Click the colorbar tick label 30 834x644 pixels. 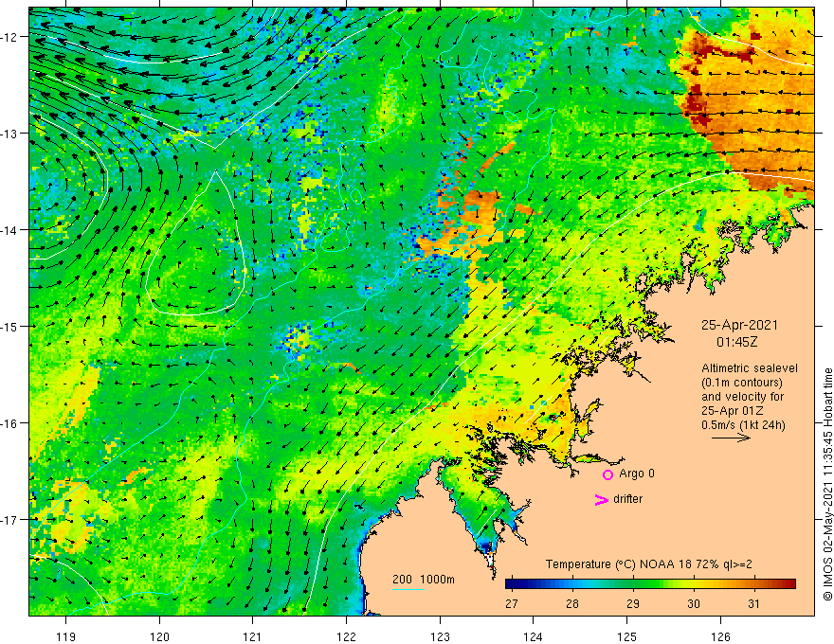pyautogui.click(x=693, y=604)
